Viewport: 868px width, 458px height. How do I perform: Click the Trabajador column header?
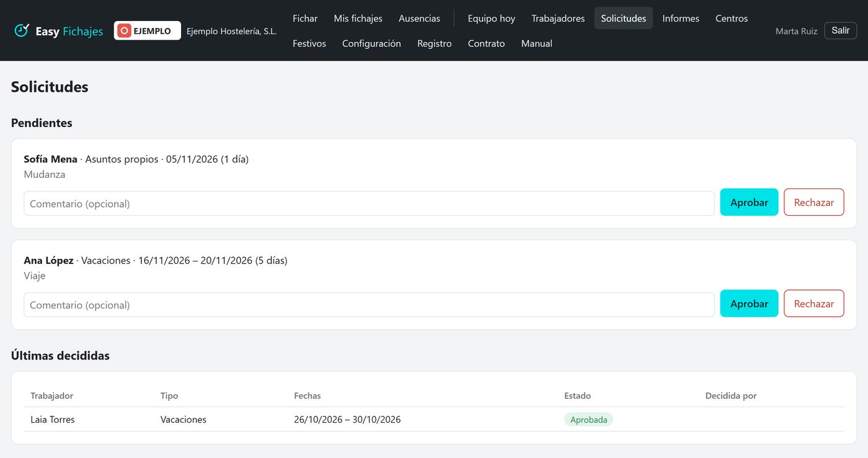[x=52, y=395]
